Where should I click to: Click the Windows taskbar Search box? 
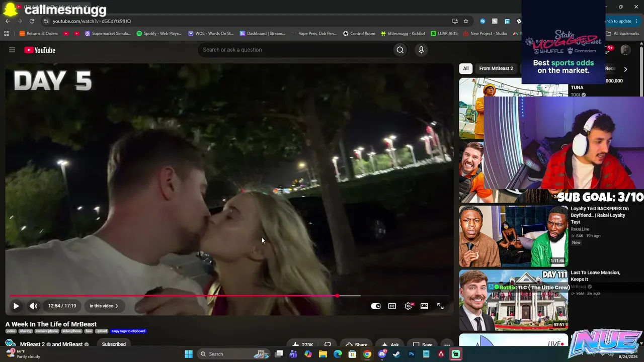pyautogui.click(x=234, y=354)
